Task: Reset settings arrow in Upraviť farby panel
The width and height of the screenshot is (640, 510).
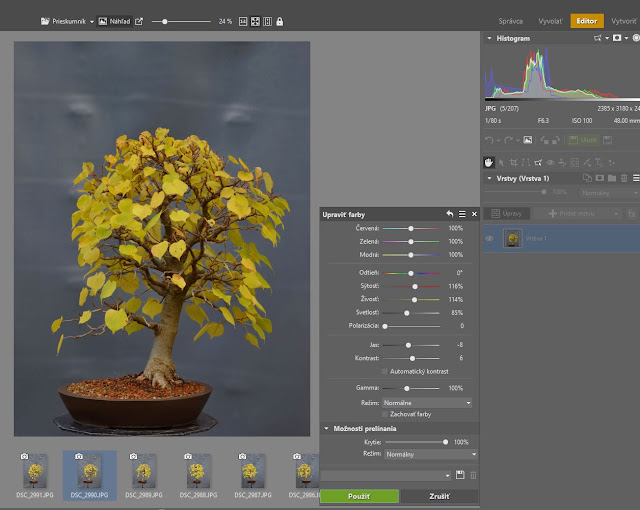Action: 449,214
